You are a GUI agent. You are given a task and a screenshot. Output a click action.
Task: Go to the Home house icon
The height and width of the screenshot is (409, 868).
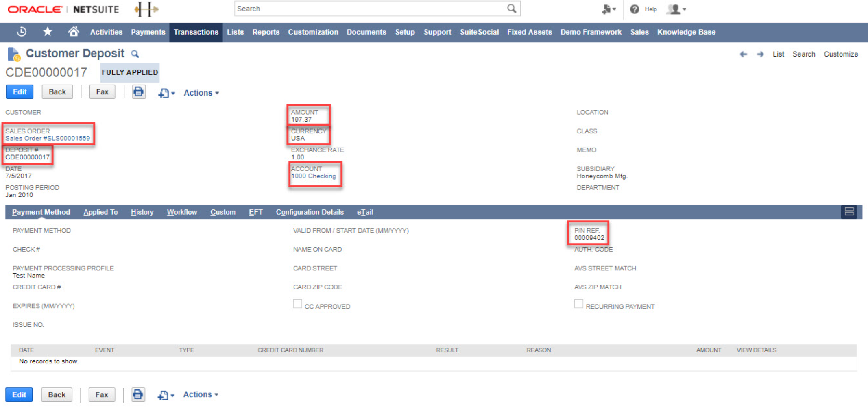[x=73, y=32]
